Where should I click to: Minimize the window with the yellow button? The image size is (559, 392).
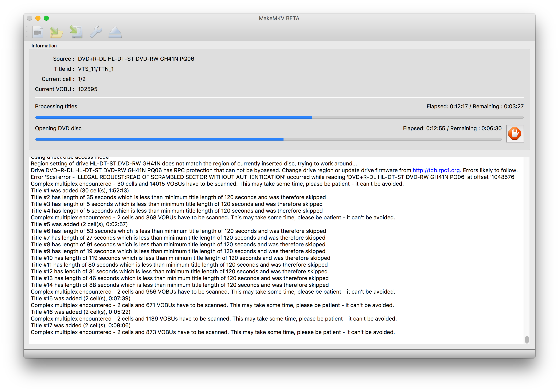(x=38, y=18)
